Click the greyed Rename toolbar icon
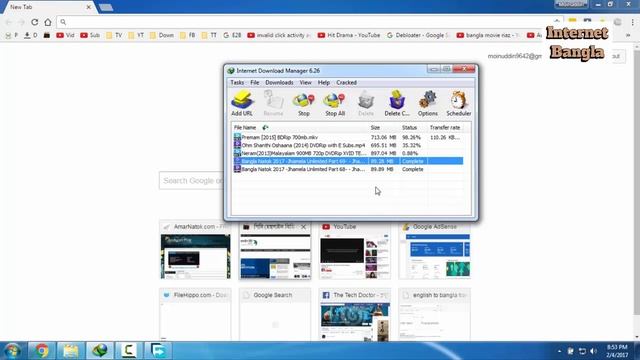The image size is (640, 360). [x=273, y=103]
